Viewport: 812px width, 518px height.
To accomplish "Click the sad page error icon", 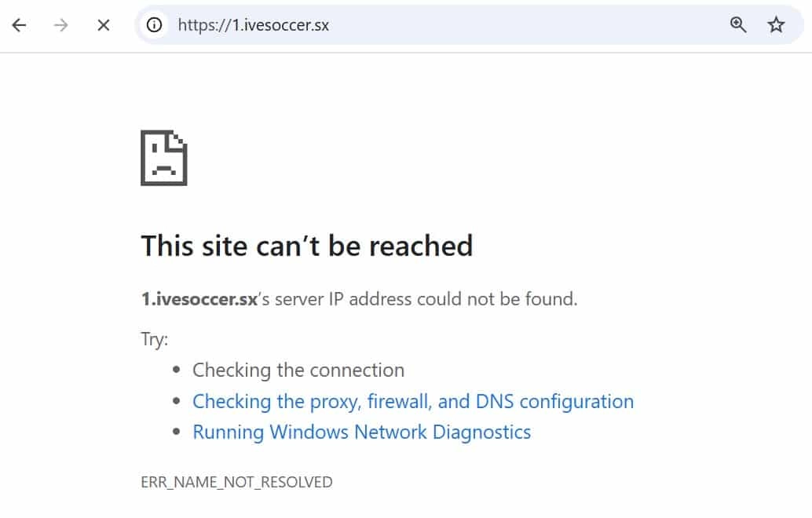I will coord(164,156).
